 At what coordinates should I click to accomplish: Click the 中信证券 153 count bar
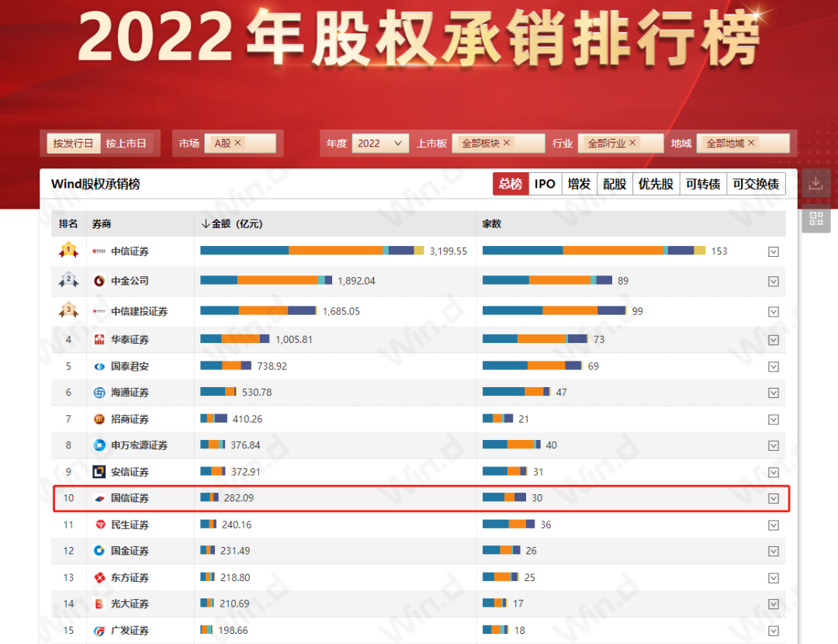coord(594,250)
